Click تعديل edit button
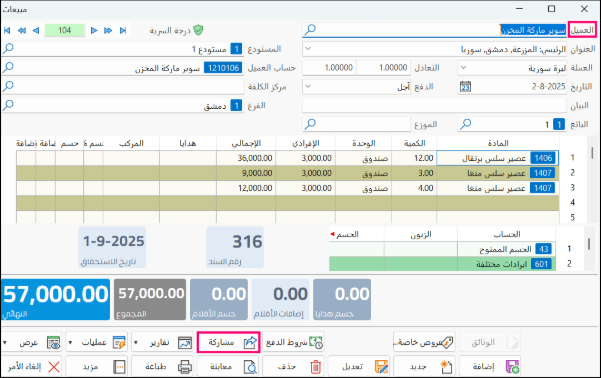Screen dimensions: 601x378 pyautogui.click(x=359, y=366)
